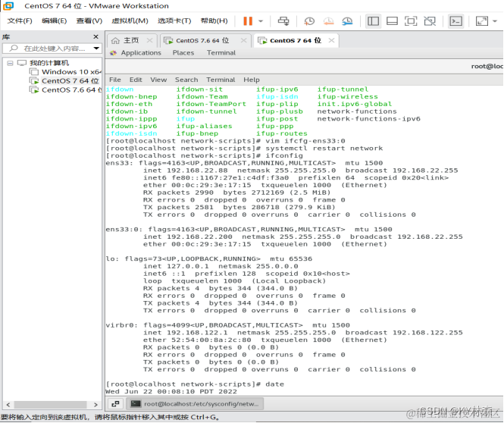The height and width of the screenshot is (423, 504).
Task: Revert VM to previous snapshot
Action: [328, 21]
